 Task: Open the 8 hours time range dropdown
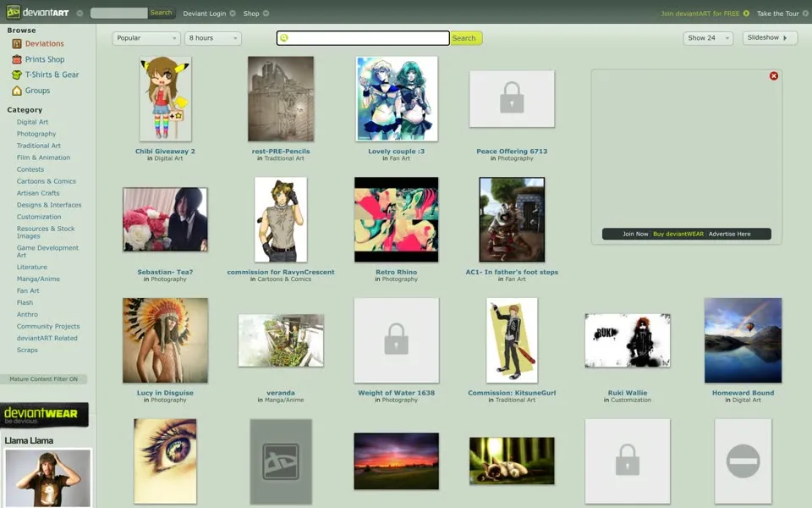click(213, 38)
